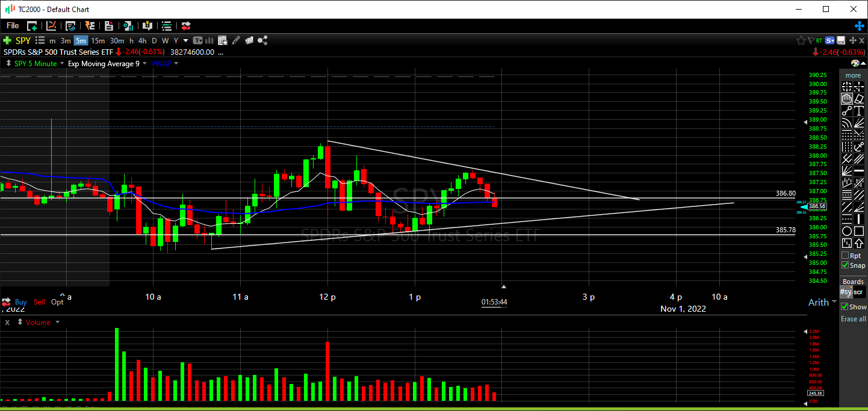This screenshot has width=868, height=411.
Task: Select the Daily 'D' timeframe
Action: [154, 41]
